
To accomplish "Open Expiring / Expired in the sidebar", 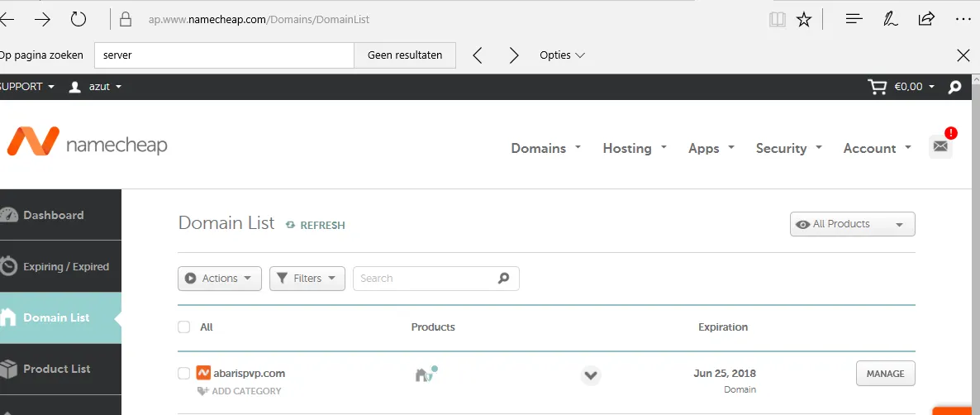I will pos(60,267).
